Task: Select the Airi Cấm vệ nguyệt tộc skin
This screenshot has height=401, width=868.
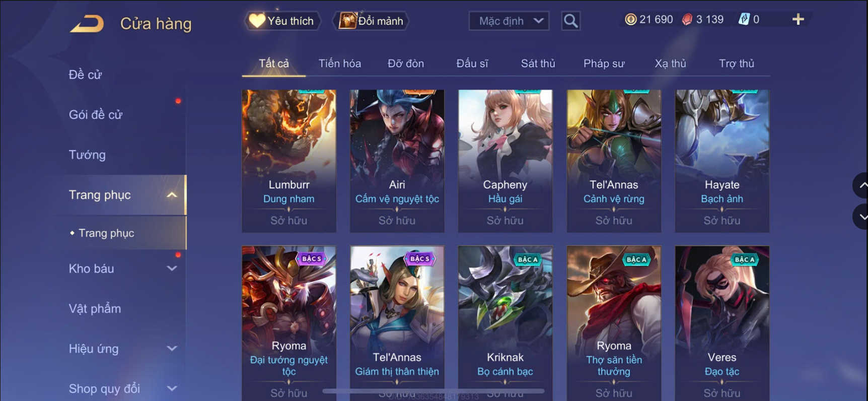Action: (x=397, y=161)
